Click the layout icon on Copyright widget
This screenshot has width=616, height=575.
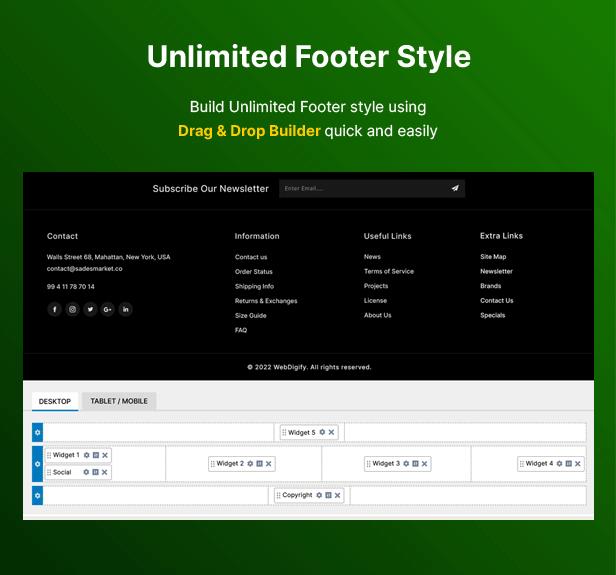coord(328,495)
